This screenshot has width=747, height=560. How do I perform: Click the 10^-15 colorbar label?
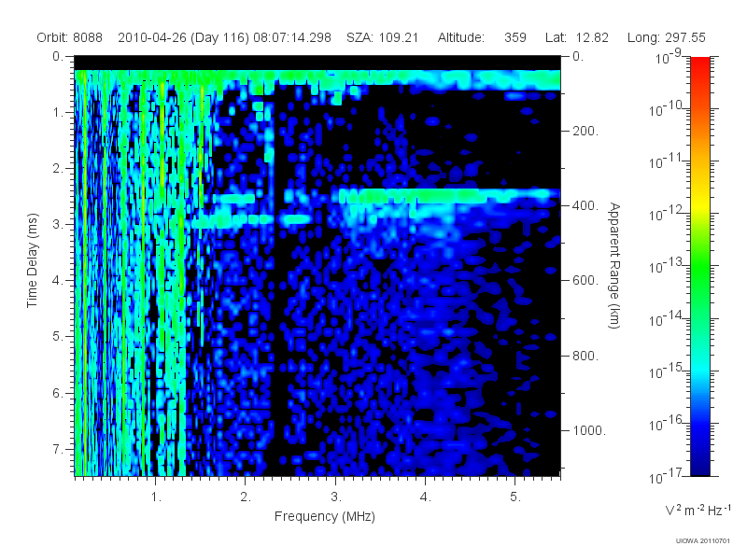[667, 371]
